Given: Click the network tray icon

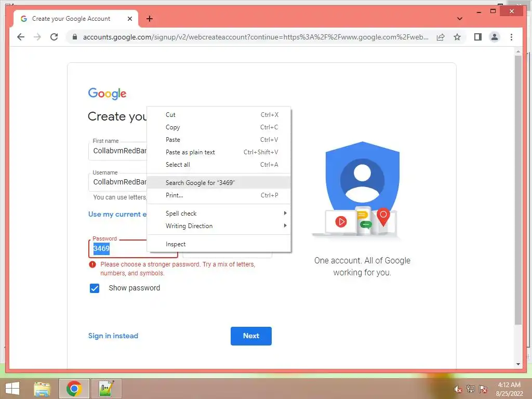Looking at the screenshot, I should pos(470,389).
